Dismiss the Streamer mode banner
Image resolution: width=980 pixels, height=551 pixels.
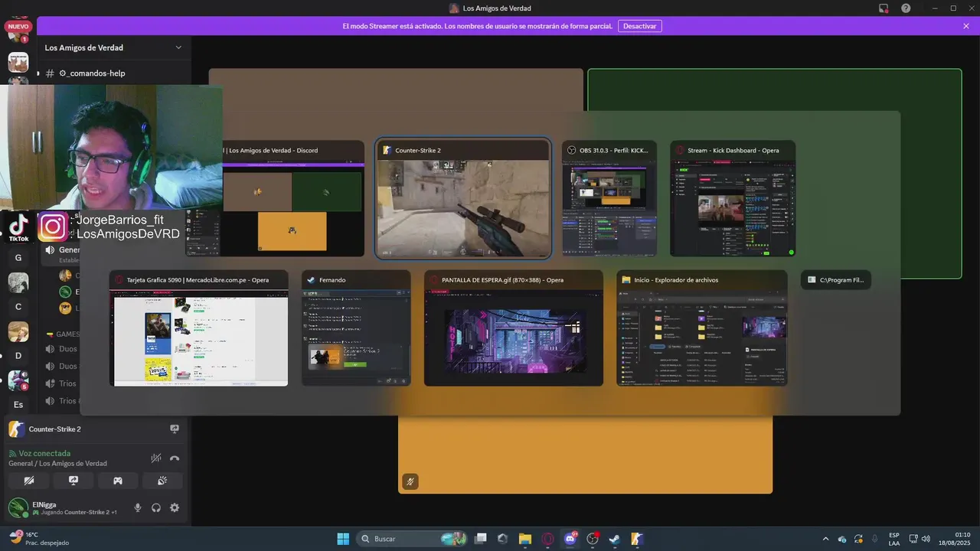pos(966,26)
